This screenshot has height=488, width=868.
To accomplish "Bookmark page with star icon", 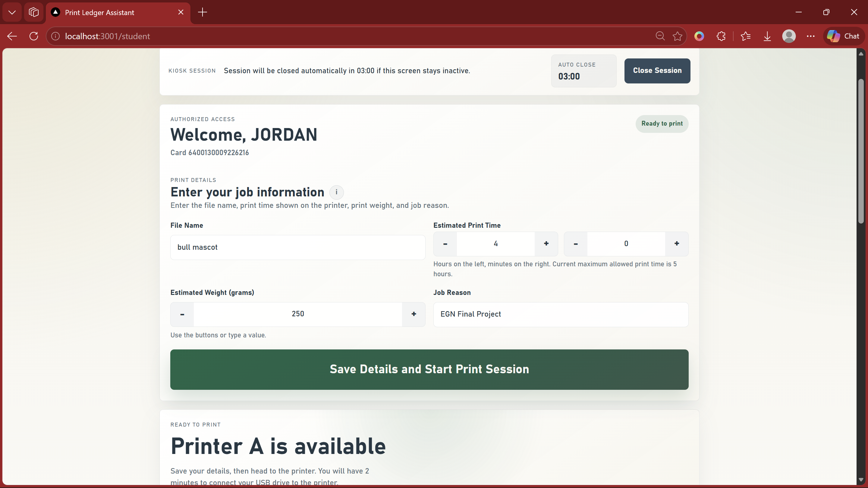I will [x=677, y=36].
